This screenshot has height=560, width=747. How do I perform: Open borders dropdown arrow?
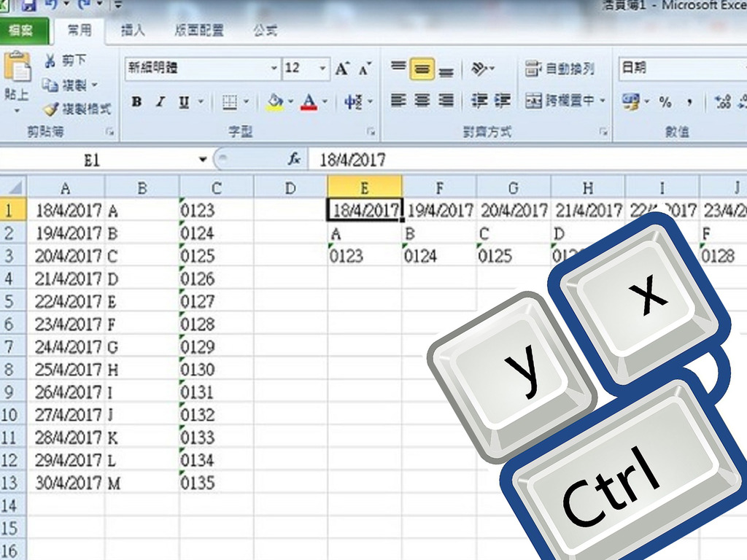coord(247,101)
